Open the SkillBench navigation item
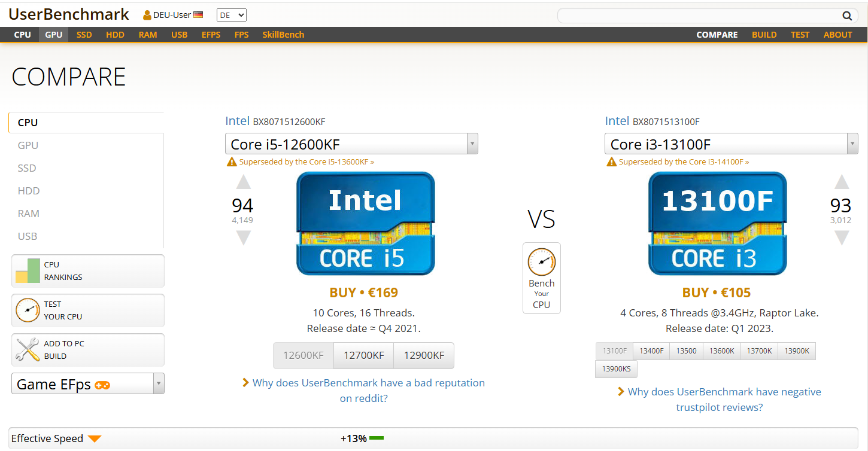 [283, 35]
